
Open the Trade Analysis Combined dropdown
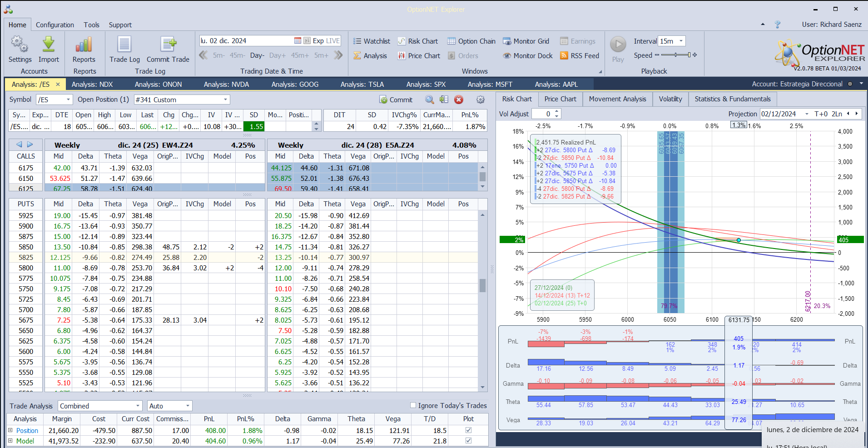coord(138,406)
